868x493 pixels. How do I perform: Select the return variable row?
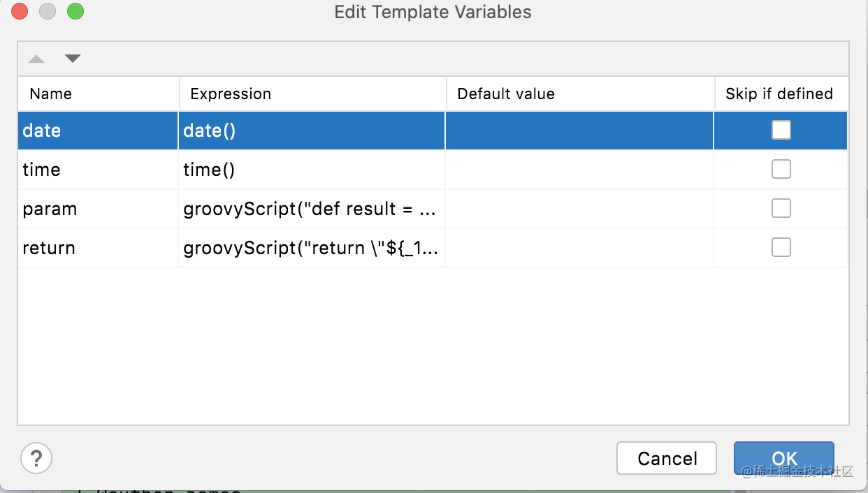(433, 248)
